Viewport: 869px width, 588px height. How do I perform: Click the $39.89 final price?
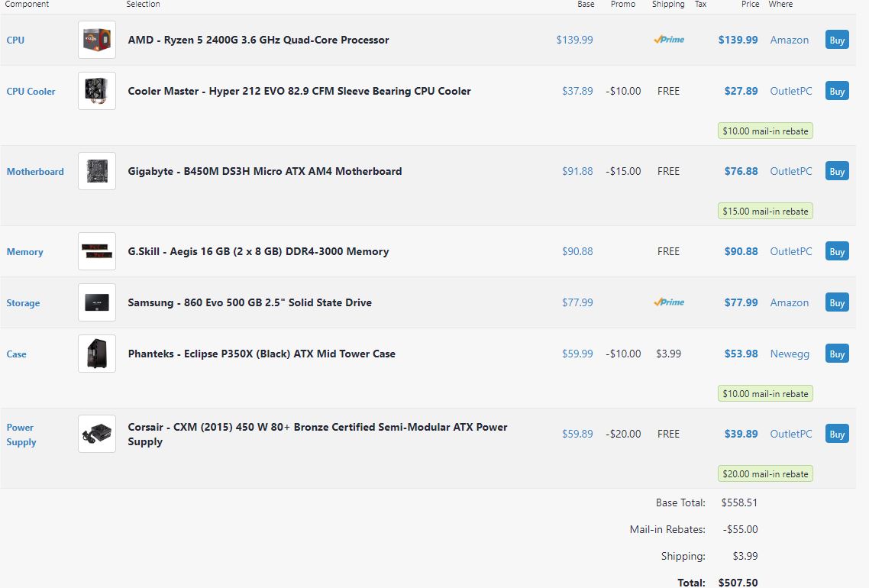coord(741,434)
